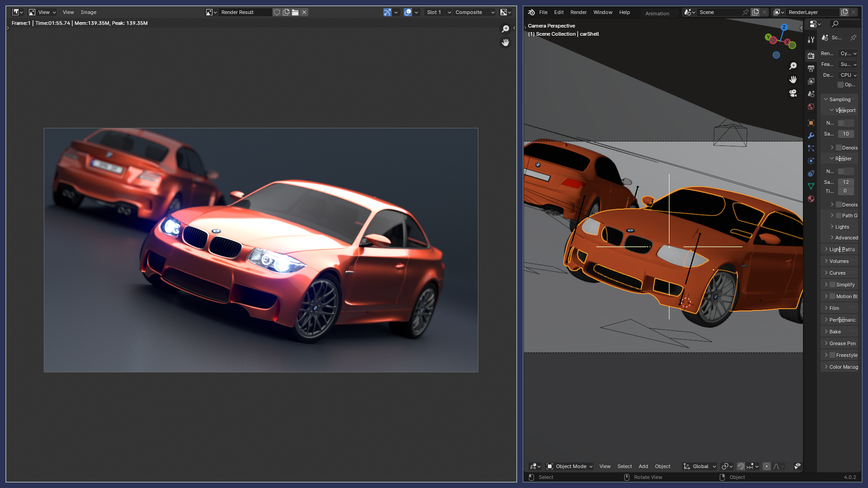
Task: Enable the Path Guiding checkbox
Action: [x=839, y=216]
